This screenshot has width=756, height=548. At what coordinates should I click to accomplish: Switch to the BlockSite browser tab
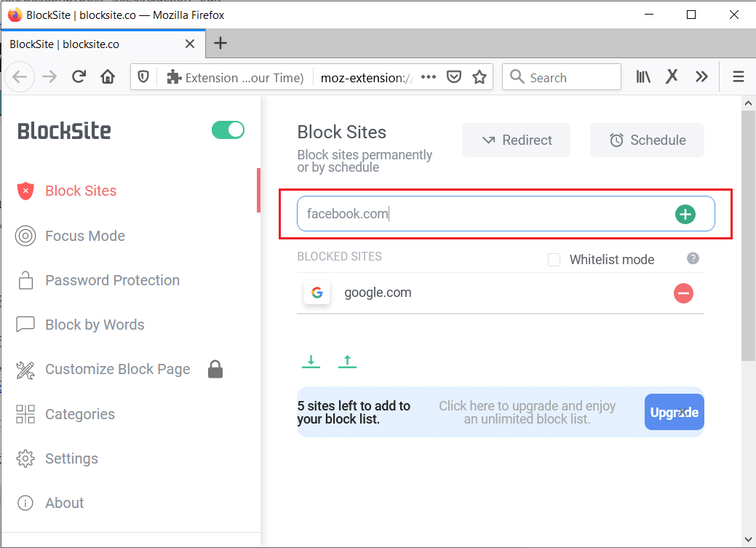click(x=95, y=44)
